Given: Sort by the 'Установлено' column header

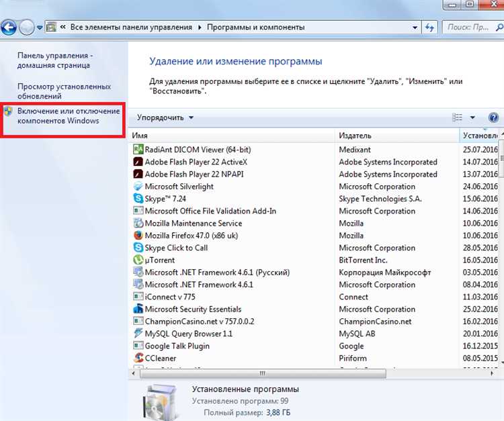Looking at the screenshot, I should 480,136.
